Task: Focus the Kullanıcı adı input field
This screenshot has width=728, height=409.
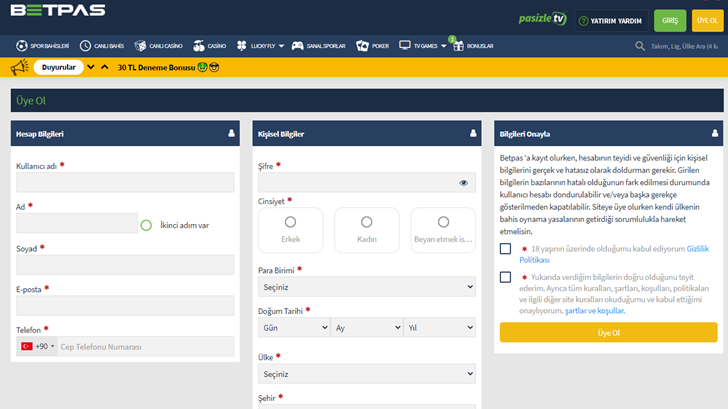Action: pos(125,182)
